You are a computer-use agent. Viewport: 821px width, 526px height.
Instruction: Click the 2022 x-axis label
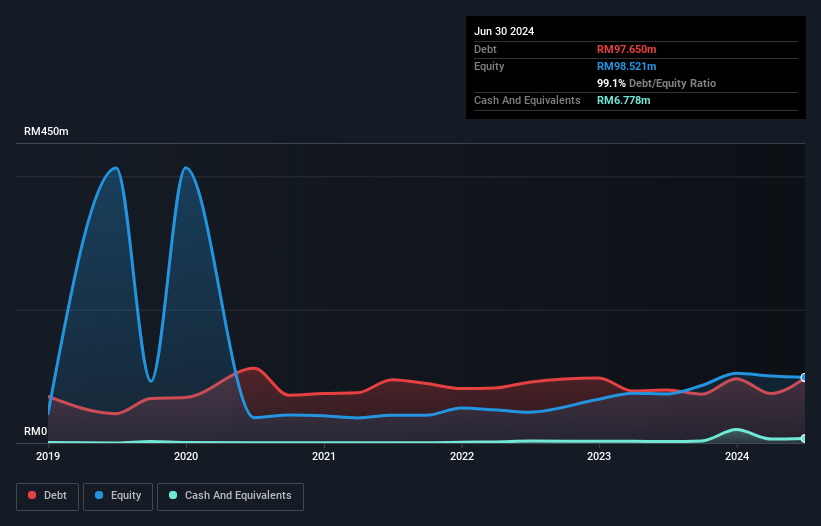click(x=462, y=456)
